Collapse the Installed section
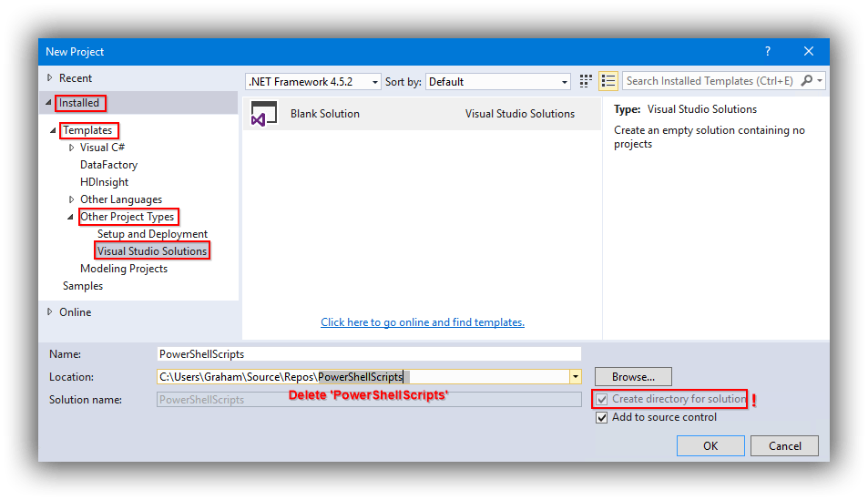Viewport: 868px width, 500px height. [x=48, y=102]
